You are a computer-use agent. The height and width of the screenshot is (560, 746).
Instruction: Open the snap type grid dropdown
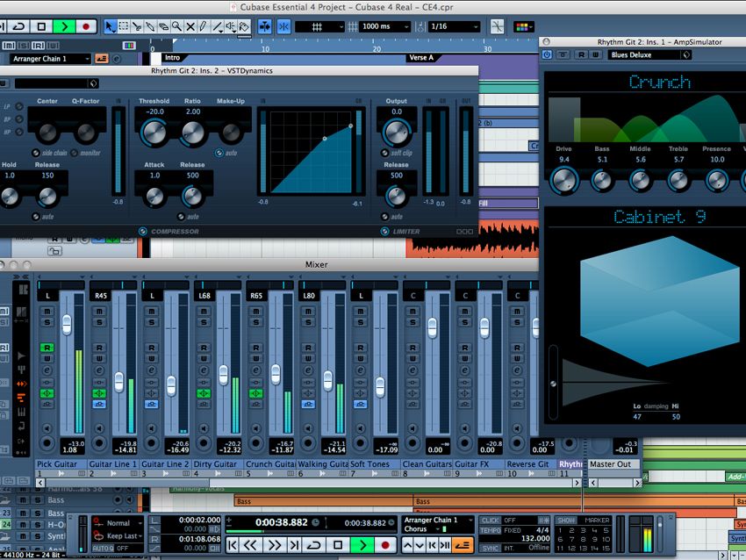coord(319,26)
